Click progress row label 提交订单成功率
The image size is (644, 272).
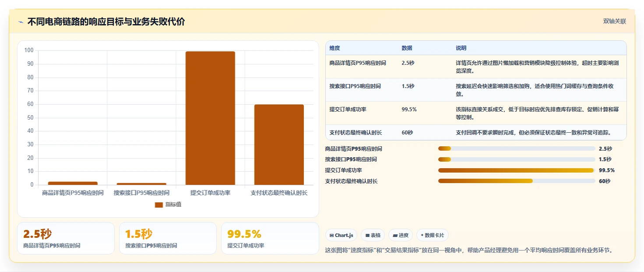pos(344,170)
